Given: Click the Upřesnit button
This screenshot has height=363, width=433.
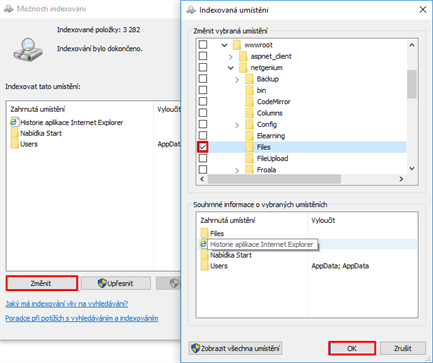Looking at the screenshot, I should pos(116,283).
